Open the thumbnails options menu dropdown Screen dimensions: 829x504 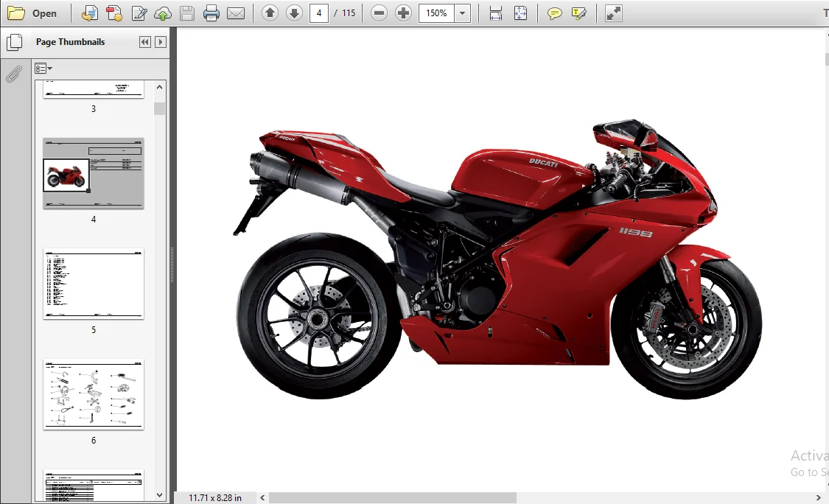(x=43, y=69)
